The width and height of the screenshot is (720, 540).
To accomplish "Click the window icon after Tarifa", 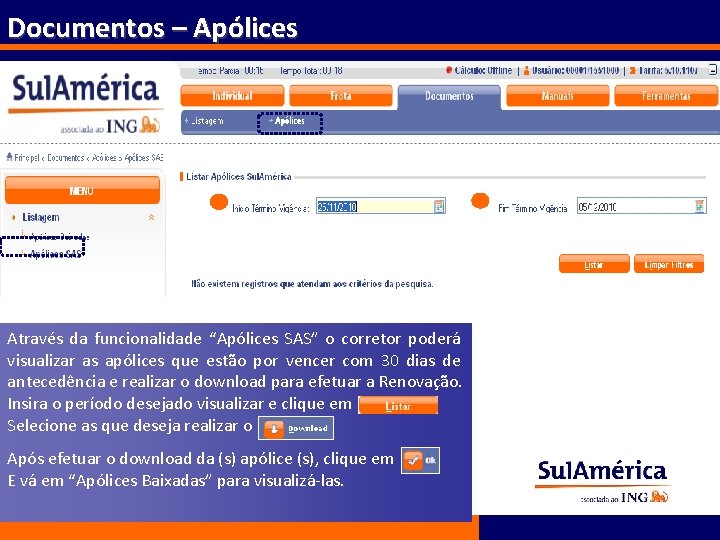I will coord(713,70).
